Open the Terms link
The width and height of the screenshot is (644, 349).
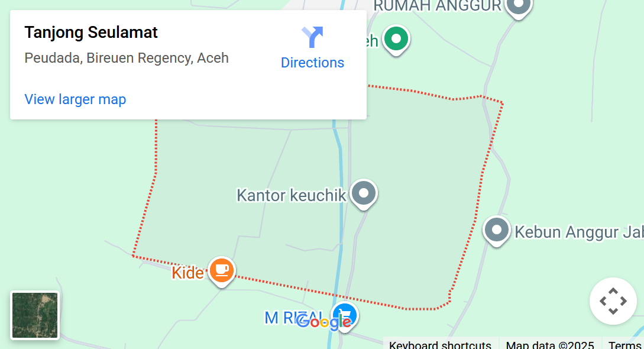[624, 344]
